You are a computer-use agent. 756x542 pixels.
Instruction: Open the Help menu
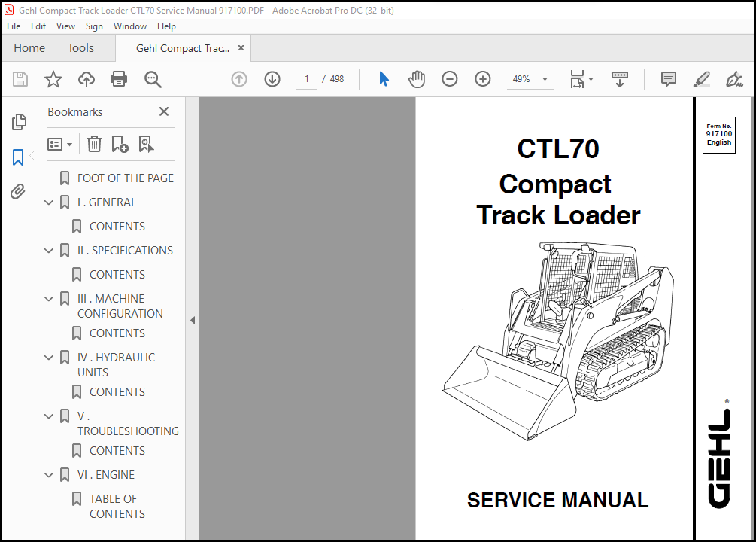coord(166,26)
